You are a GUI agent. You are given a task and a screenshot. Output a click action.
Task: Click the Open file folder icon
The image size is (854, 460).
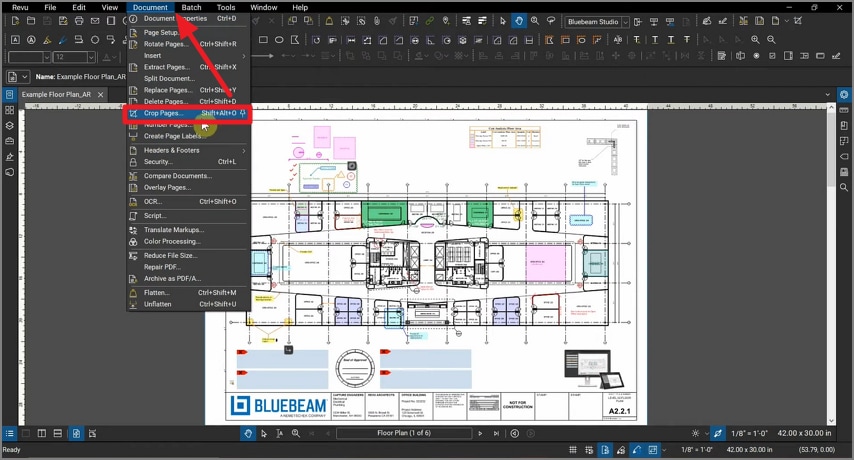point(31,21)
